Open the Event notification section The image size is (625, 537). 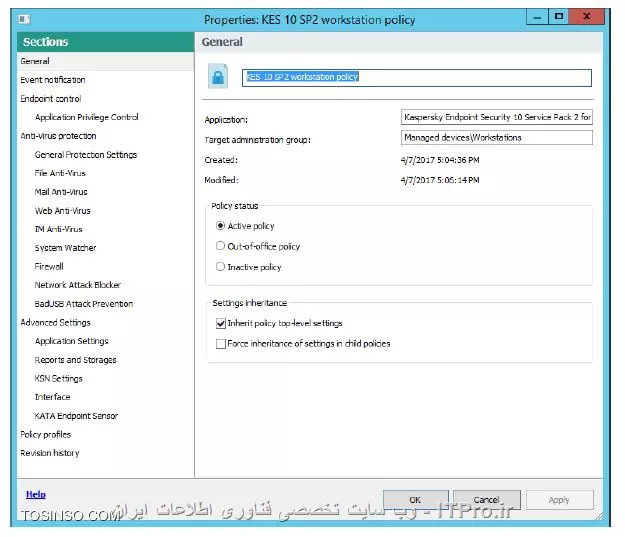(53, 80)
